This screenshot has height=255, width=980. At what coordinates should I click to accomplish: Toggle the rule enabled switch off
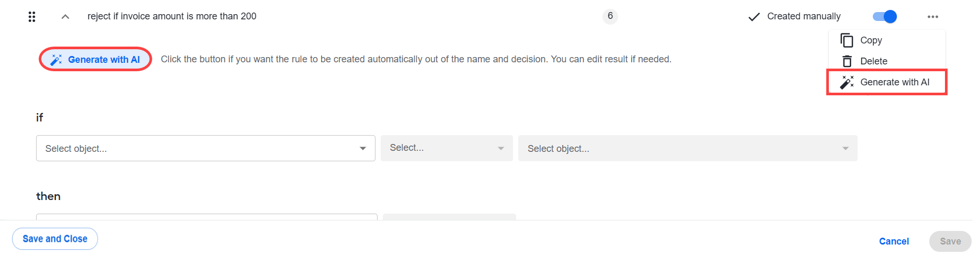coord(885,17)
